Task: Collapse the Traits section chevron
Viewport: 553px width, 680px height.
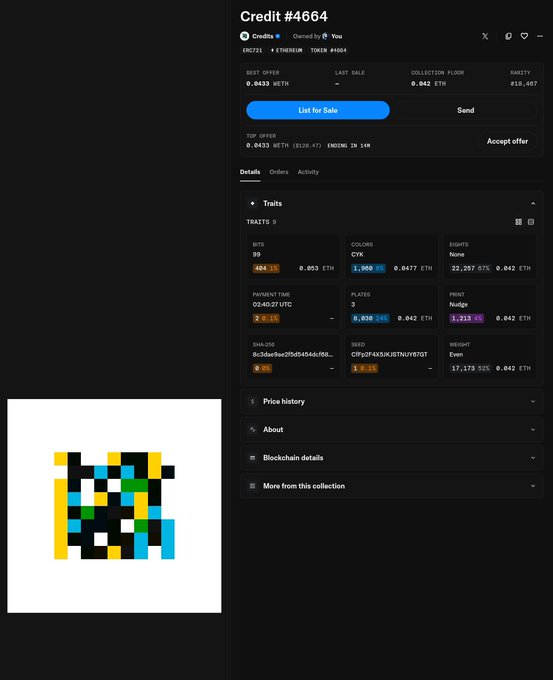Action: click(x=533, y=203)
